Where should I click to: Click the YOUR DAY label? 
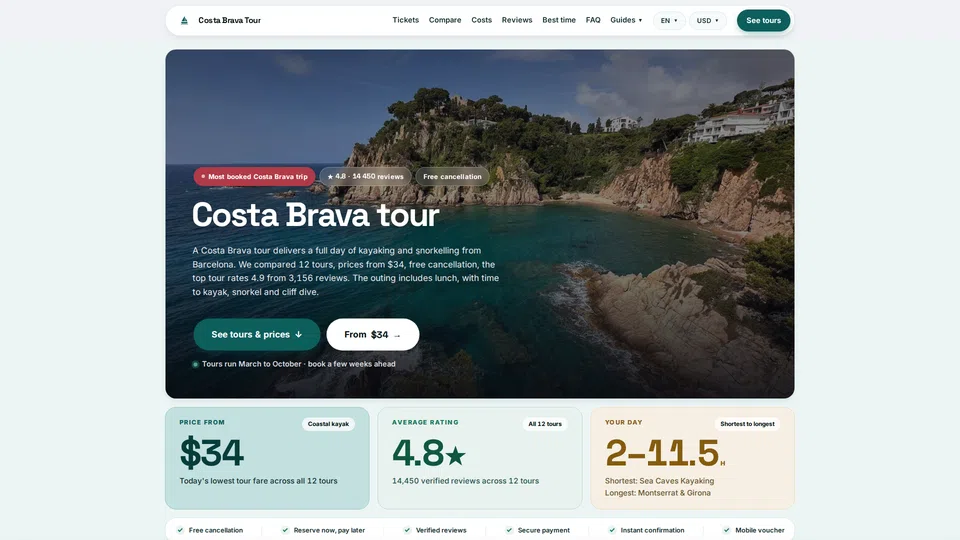point(623,422)
